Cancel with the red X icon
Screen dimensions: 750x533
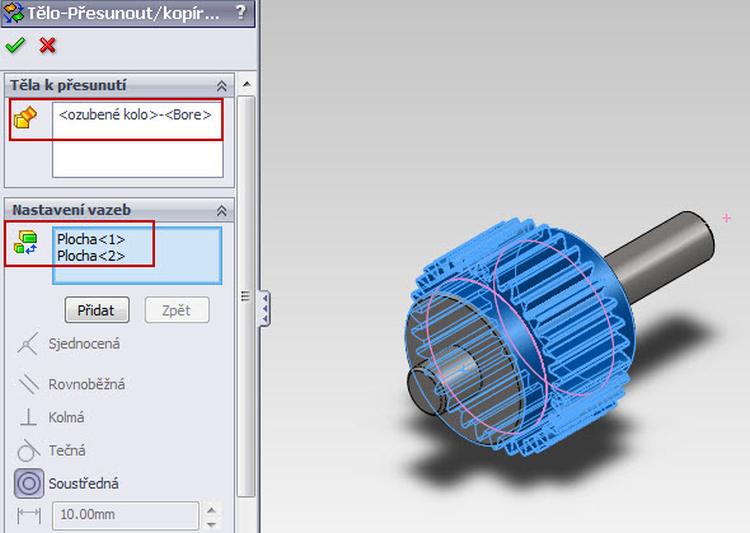point(47,45)
